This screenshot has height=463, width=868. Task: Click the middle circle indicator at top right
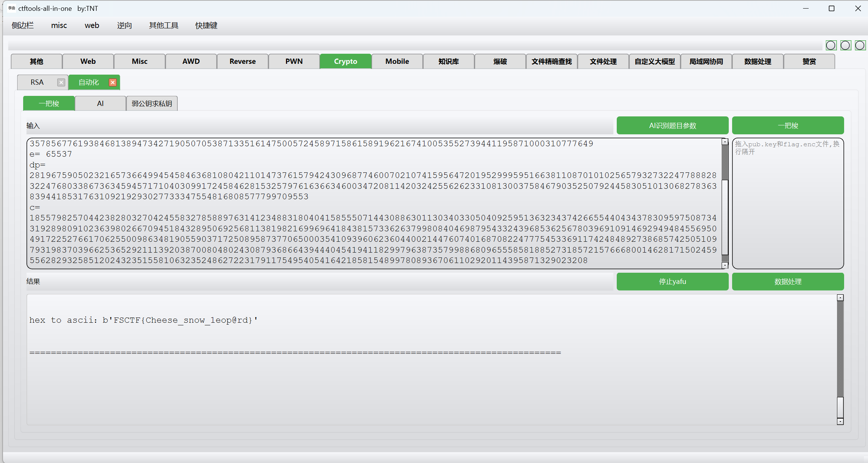pyautogui.click(x=846, y=46)
